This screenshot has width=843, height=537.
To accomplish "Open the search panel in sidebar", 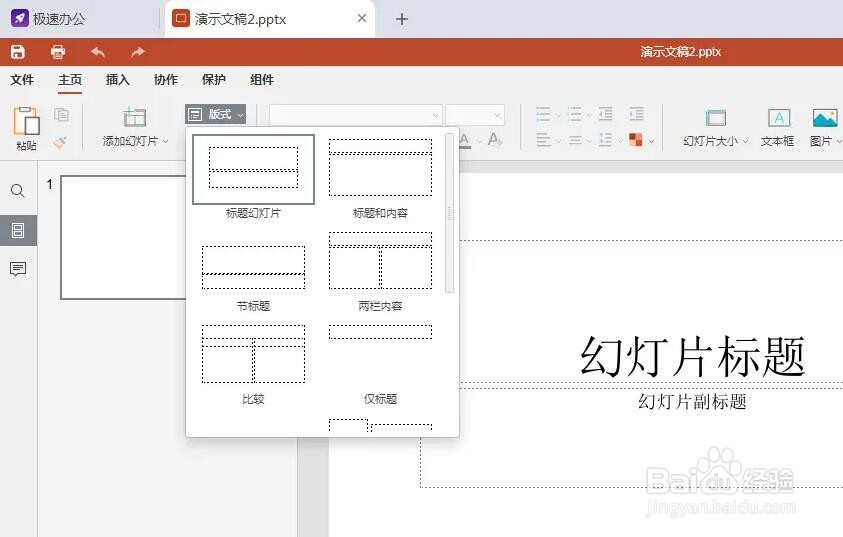I will tap(18, 191).
